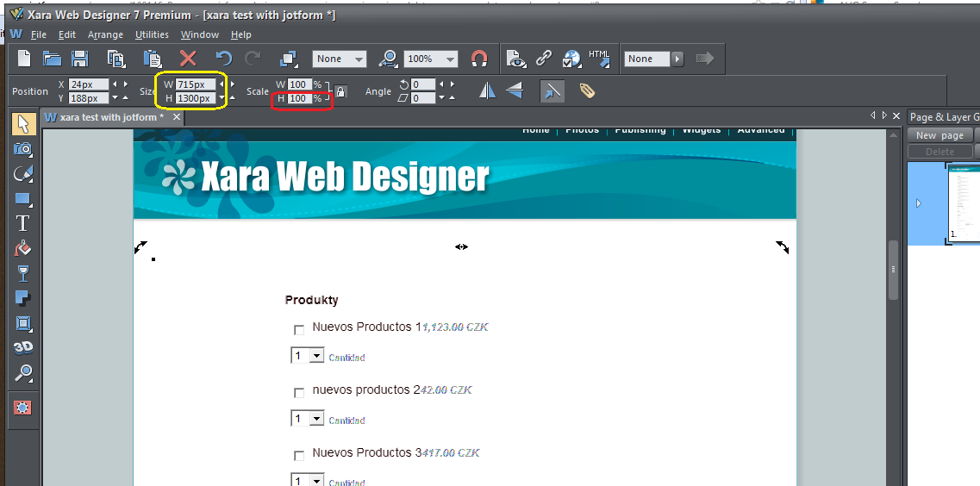Click the arrow button beside second None field

click(677, 59)
